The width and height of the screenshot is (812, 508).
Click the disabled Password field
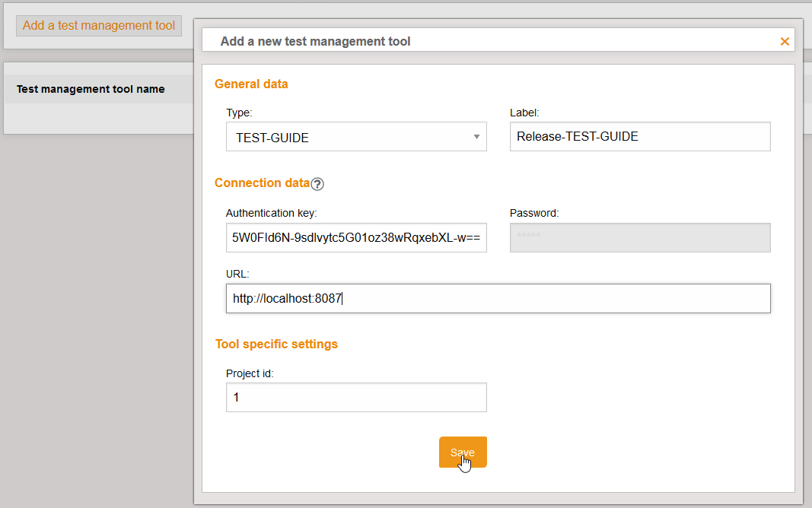639,237
